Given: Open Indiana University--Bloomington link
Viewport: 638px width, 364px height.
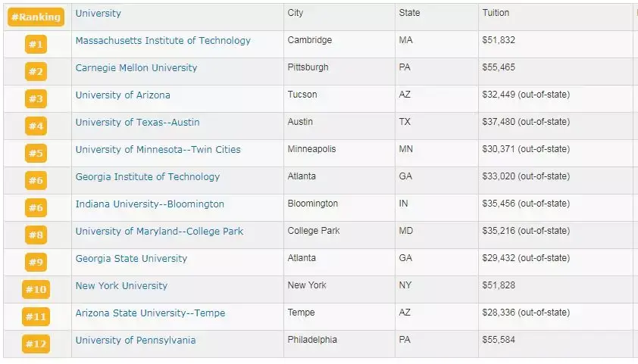Looking at the screenshot, I should (150, 204).
